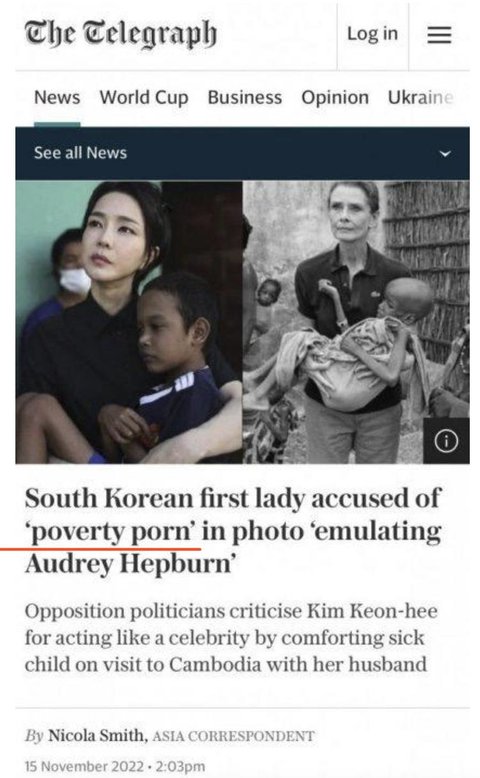Click the Log in button
The image size is (480, 778).
[372, 34]
